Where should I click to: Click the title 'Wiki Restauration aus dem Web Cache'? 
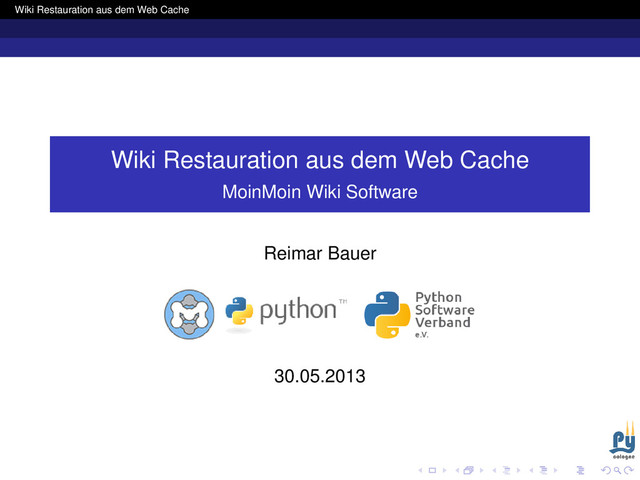click(320, 160)
